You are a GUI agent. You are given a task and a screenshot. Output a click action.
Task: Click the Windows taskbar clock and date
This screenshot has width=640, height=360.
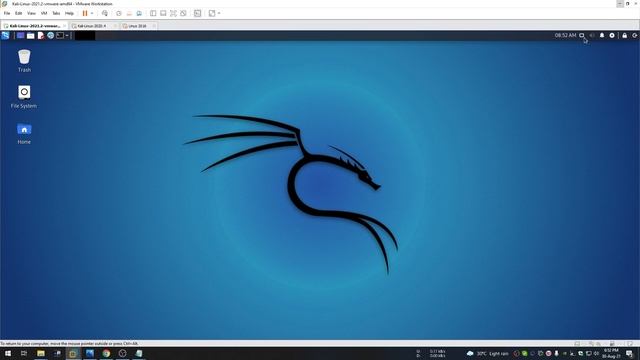pos(611,353)
